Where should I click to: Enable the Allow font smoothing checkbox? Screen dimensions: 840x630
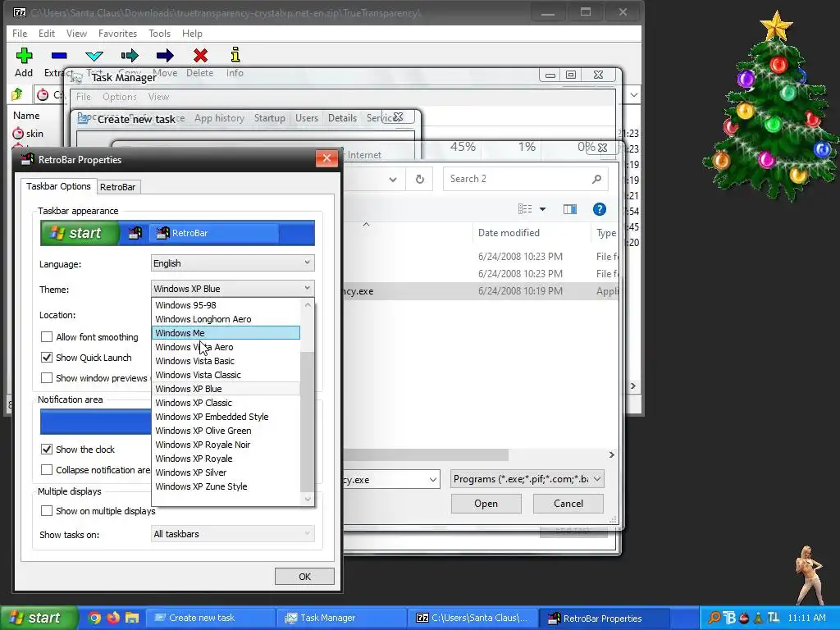tap(47, 337)
